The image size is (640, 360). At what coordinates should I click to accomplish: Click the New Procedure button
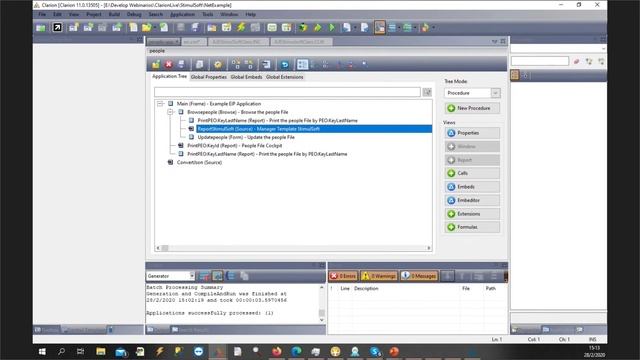472,108
